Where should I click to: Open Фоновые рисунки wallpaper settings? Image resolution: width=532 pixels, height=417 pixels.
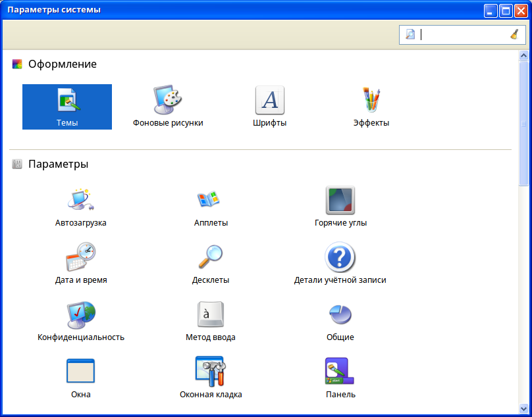168,107
